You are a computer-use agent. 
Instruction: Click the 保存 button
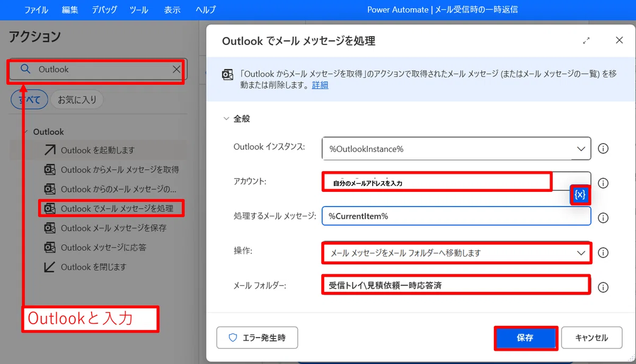525,338
